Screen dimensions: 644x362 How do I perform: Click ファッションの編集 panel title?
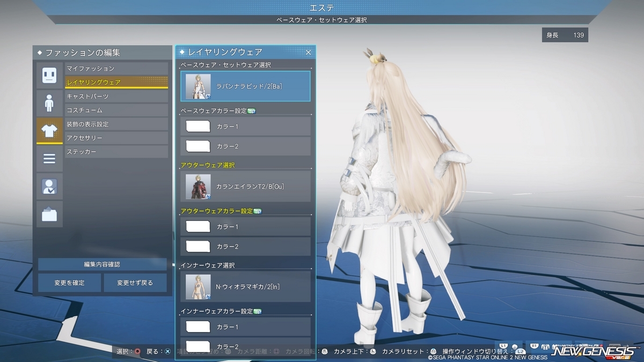[x=83, y=53]
